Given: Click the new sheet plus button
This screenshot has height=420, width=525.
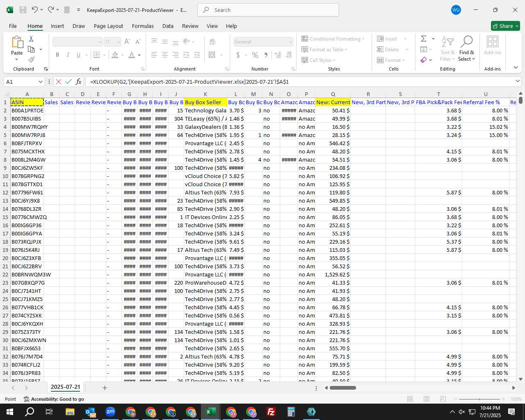Looking at the screenshot, I should coord(105,388).
